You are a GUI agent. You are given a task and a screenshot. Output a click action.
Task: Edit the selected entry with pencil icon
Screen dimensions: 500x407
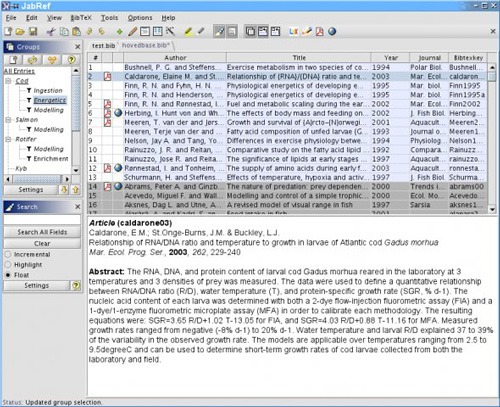[x=132, y=32]
